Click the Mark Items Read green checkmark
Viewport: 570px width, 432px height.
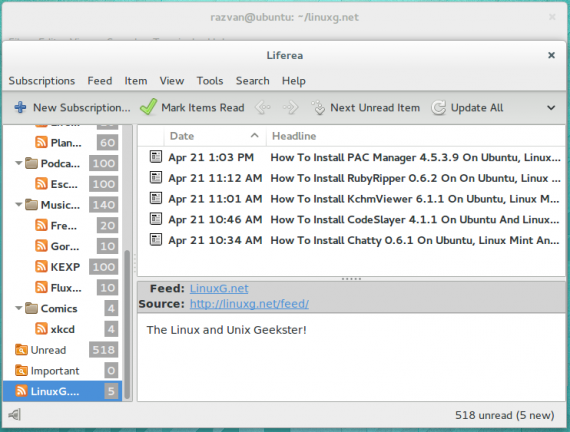pyautogui.click(x=148, y=107)
